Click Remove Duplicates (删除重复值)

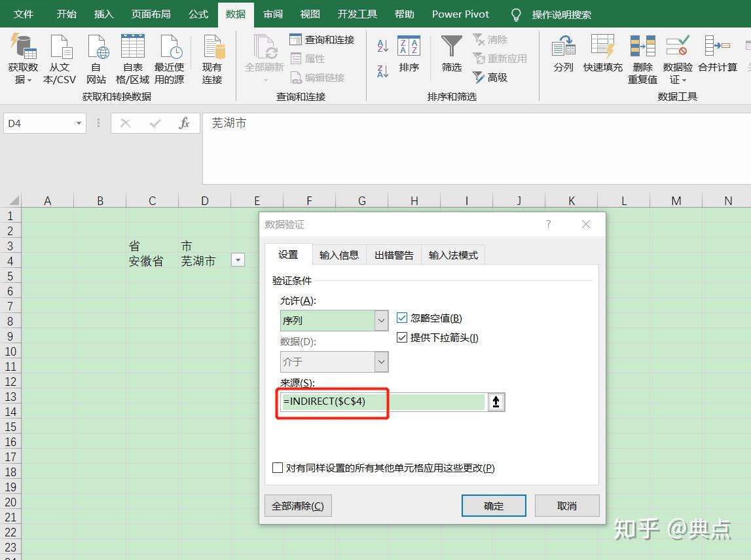[x=643, y=60]
